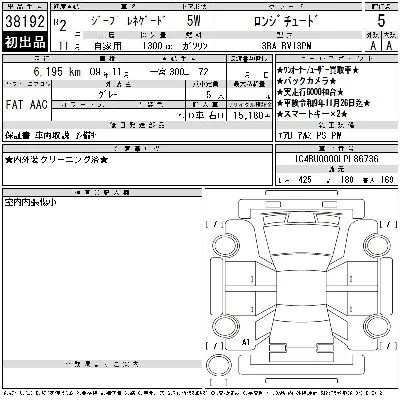Select the A1 damage mark on diagram
Screen dimensions: 400x400
(x=246, y=342)
